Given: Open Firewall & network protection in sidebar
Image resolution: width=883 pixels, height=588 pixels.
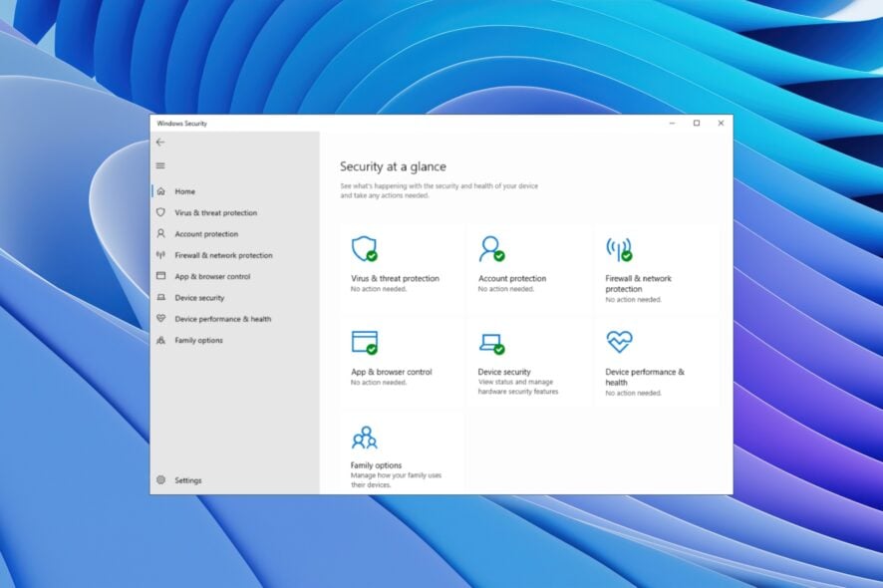Looking at the screenshot, I should 223,255.
